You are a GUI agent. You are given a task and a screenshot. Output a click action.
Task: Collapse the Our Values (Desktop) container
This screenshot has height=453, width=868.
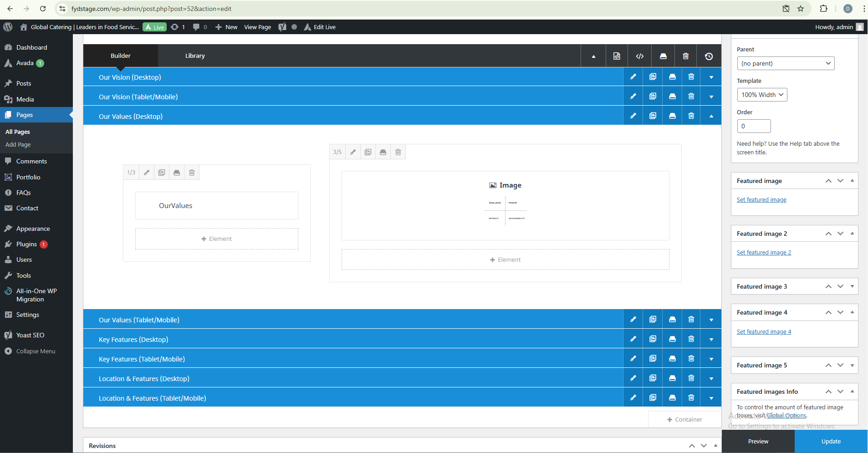[711, 116]
